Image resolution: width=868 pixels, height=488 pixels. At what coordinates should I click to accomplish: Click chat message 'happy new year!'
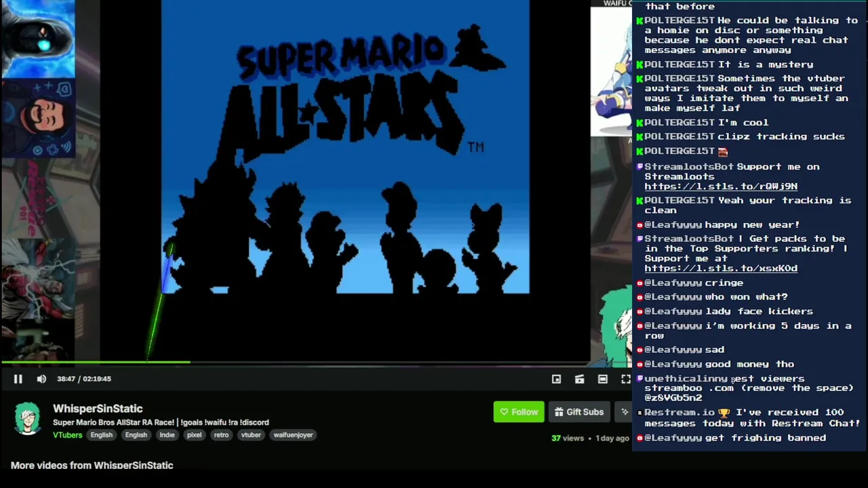752,225
